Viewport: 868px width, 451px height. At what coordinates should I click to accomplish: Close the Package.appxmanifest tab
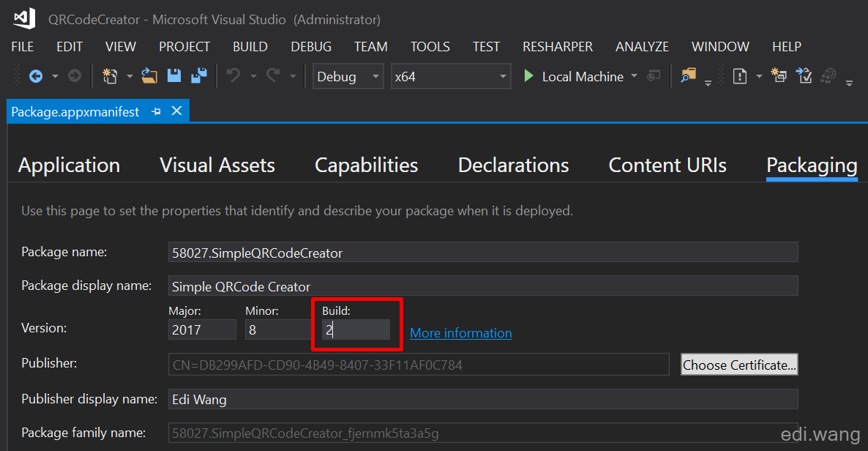tap(176, 111)
